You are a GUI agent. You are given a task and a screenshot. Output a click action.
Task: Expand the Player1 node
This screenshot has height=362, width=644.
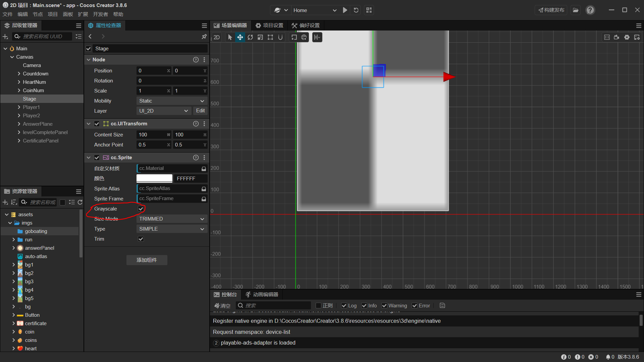coord(19,107)
